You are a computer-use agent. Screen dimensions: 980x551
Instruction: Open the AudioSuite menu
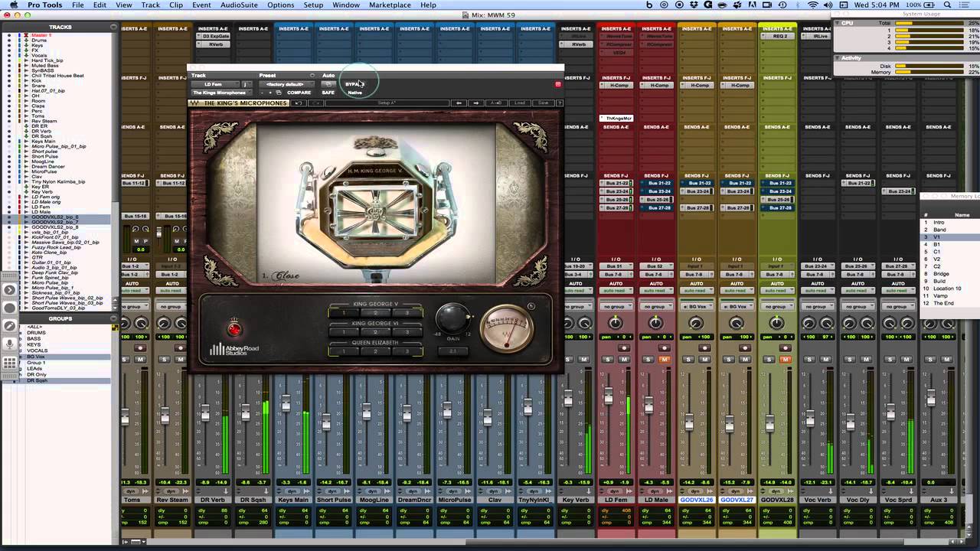pyautogui.click(x=239, y=5)
